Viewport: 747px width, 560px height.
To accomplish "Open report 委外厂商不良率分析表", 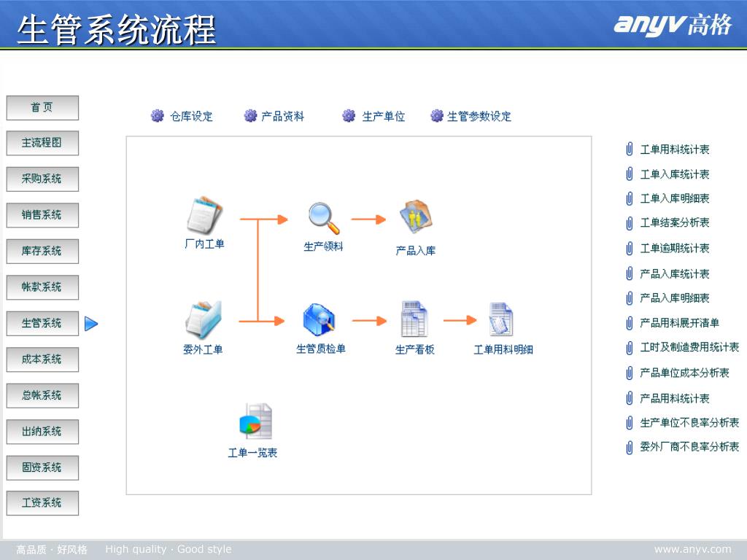I will pos(690,447).
